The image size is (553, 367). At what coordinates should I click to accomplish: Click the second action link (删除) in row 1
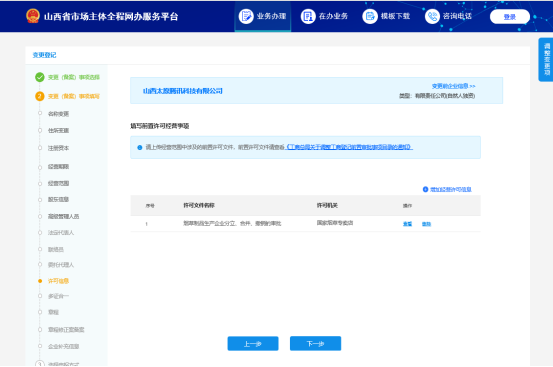pyautogui.click(x=426, y=224)
